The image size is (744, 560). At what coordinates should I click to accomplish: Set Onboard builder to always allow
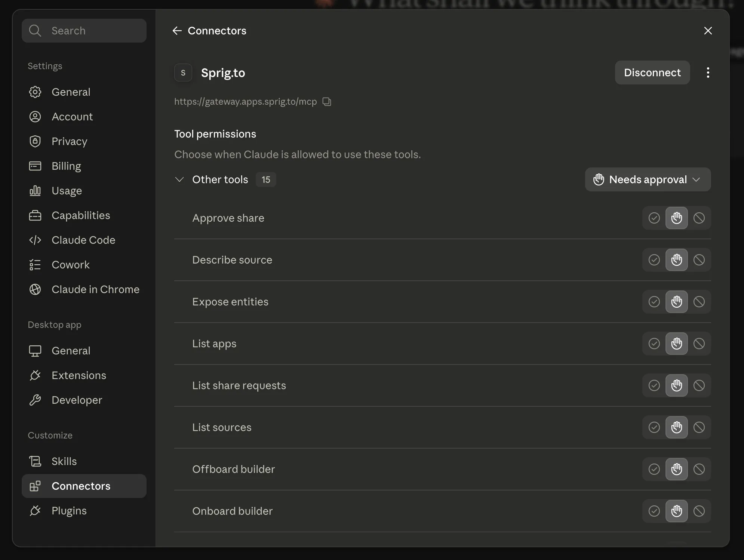654,511
